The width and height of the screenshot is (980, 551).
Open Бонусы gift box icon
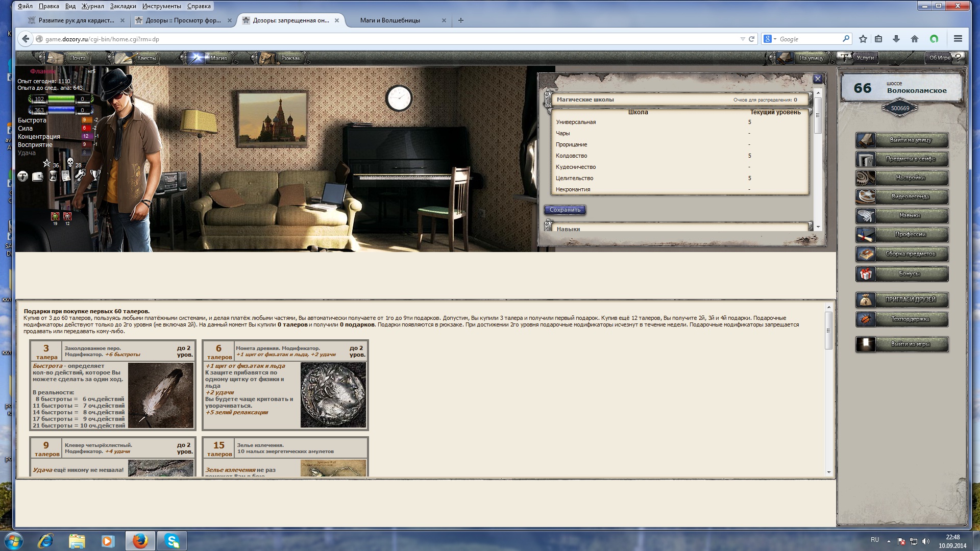866,274
